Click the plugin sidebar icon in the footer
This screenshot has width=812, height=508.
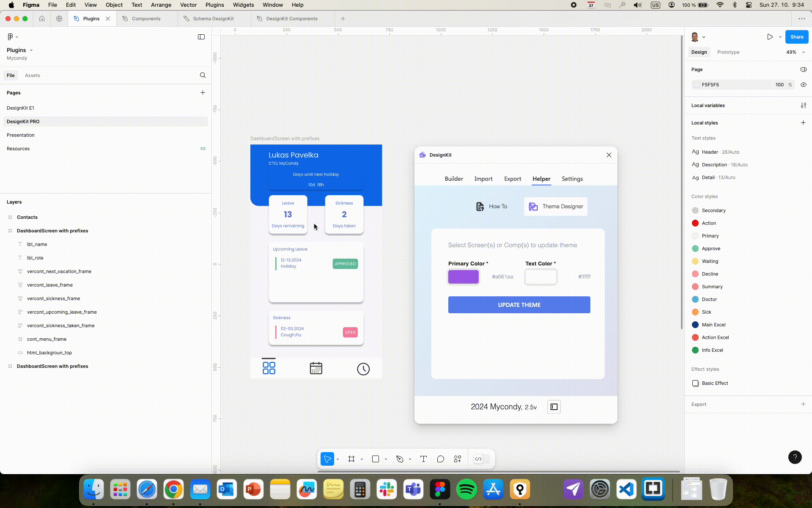pyautogui.click(x=554, y=407)
